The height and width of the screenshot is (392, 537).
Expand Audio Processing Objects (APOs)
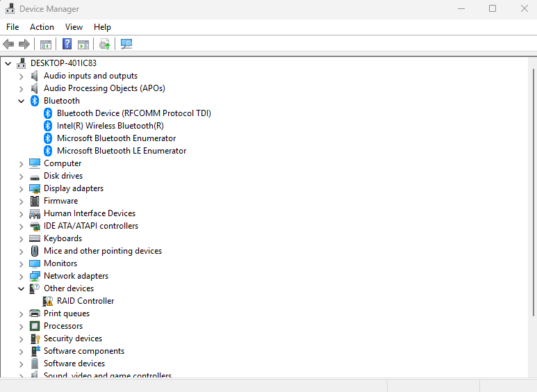22,89
